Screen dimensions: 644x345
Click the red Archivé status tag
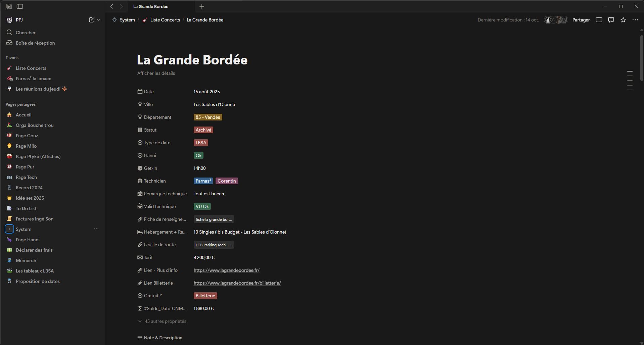pos(203,130)
